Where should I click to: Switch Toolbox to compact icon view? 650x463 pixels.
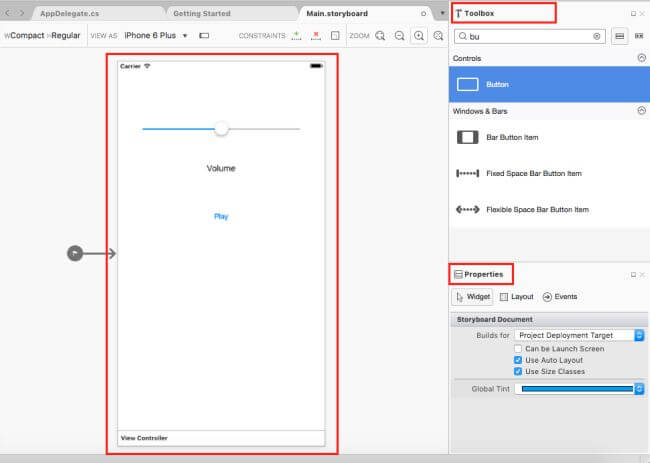pos(639,36)
